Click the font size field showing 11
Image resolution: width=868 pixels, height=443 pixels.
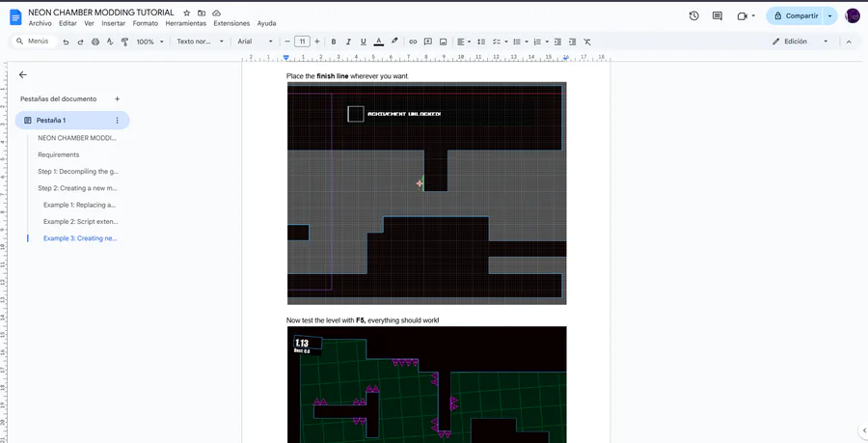pos(302,42)
